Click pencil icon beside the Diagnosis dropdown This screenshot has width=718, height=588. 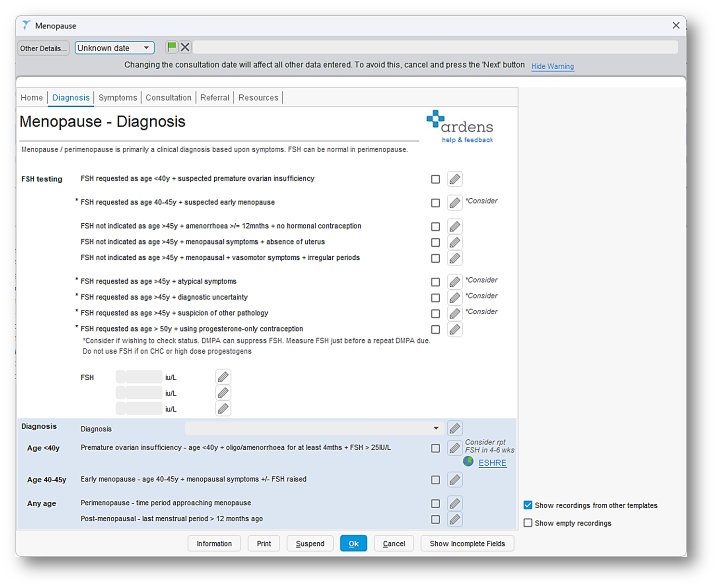(x=455, y=428)
